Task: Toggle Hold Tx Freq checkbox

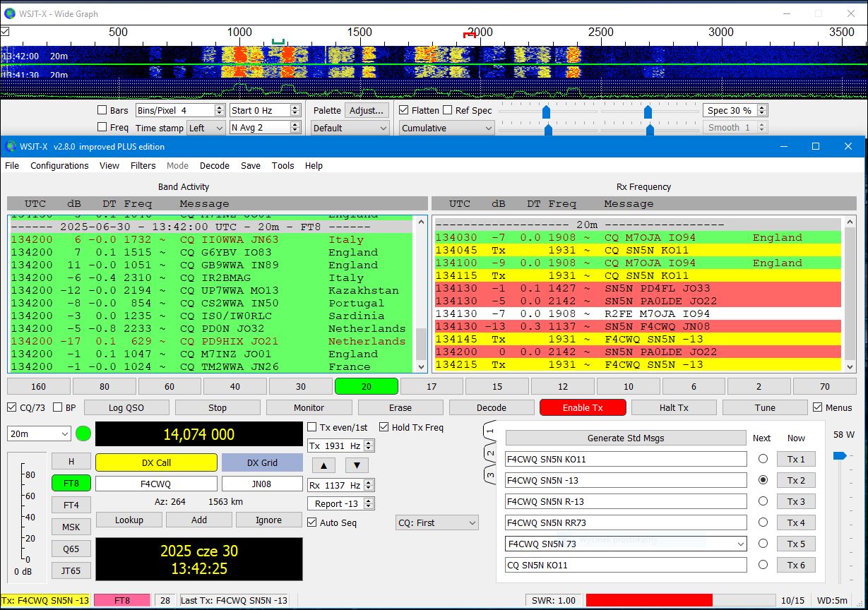Action: (384, 427)
